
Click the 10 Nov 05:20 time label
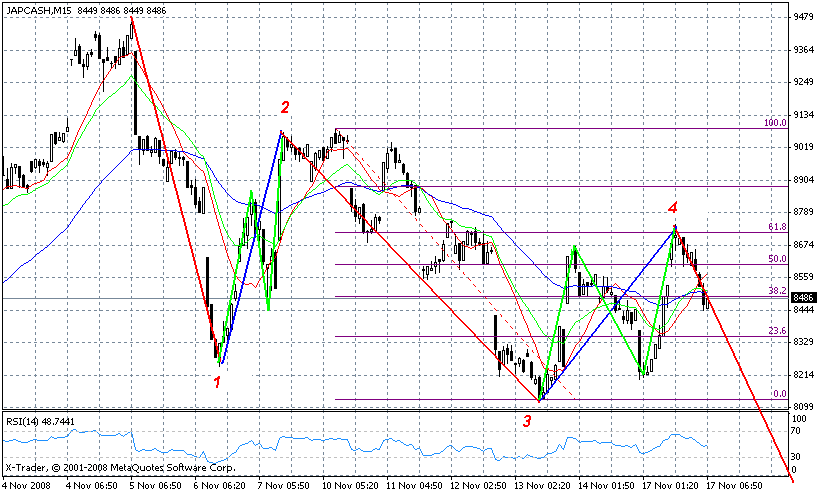[x=350, y=485]
